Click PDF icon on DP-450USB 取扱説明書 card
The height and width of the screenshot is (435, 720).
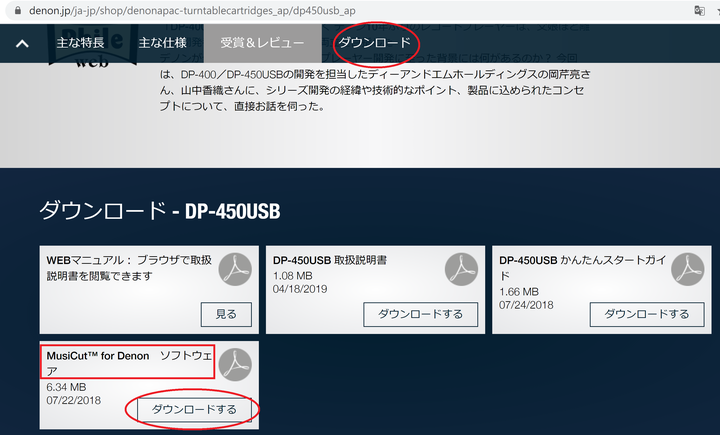click(461, 269)
